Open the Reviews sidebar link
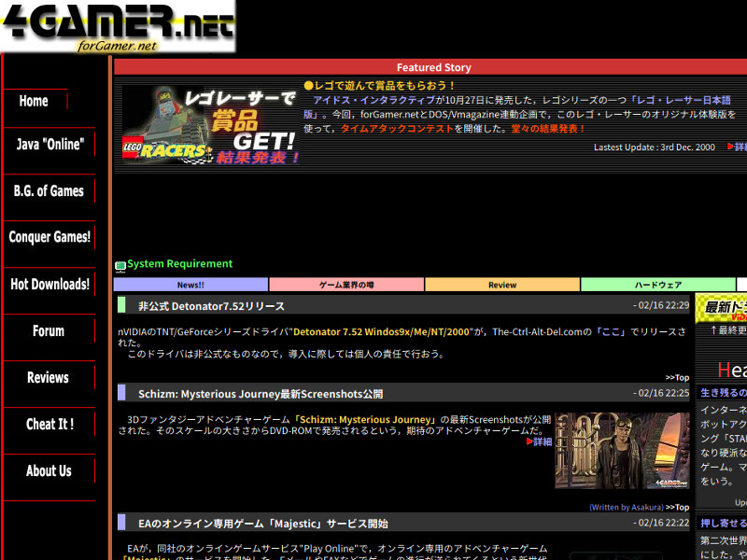 click(x=48, y=378)
